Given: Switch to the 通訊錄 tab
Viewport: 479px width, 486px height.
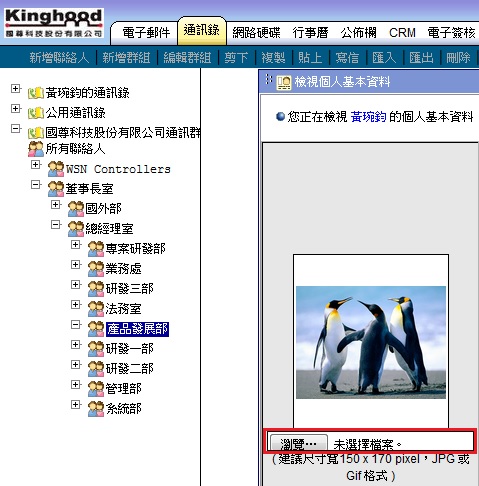Looking at the screenshot, I should 202,30.
